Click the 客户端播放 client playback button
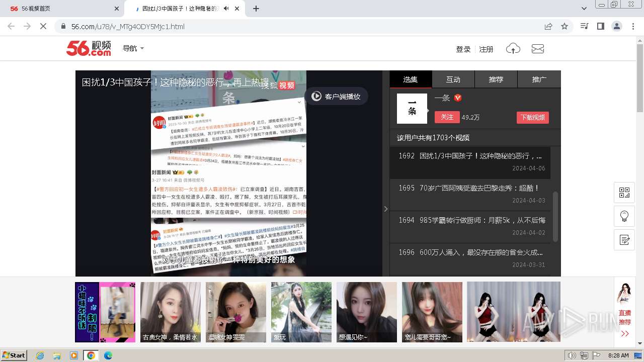Viewport: 644px width, 362px height. pyautogui.click(x=336, y=96)
